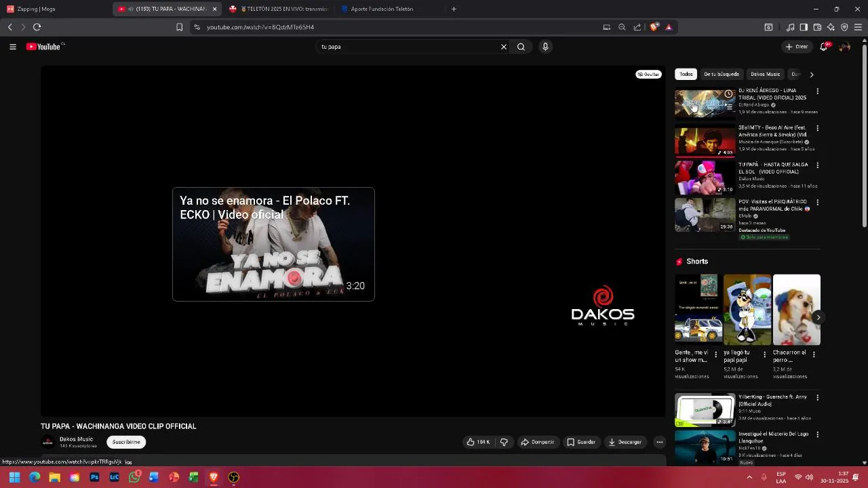The width and height of the screenshot is (868, 488).
Task: Open the Windows Start button
Action: coord(14,477)
